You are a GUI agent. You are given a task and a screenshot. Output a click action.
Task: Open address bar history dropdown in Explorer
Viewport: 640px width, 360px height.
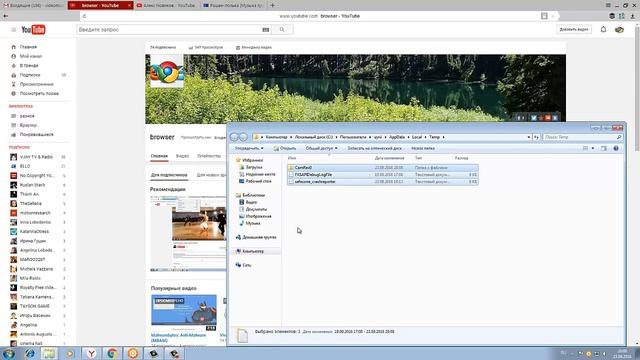pos(529,137)
